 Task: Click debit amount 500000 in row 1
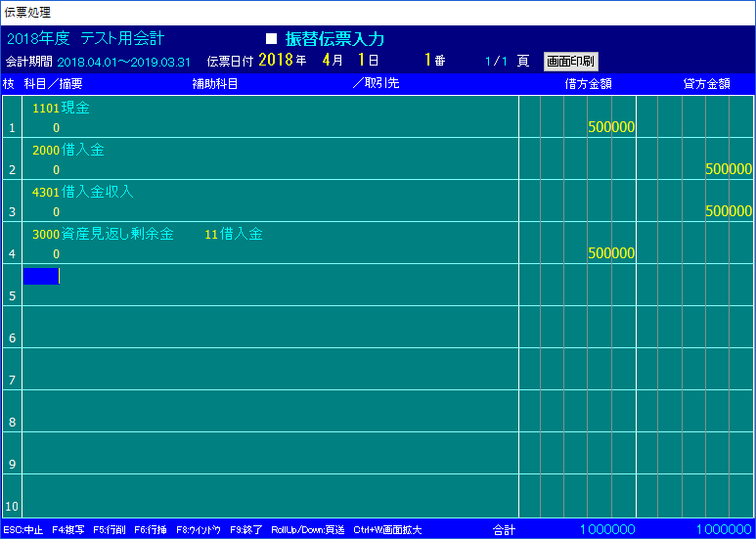click(611, 127)
